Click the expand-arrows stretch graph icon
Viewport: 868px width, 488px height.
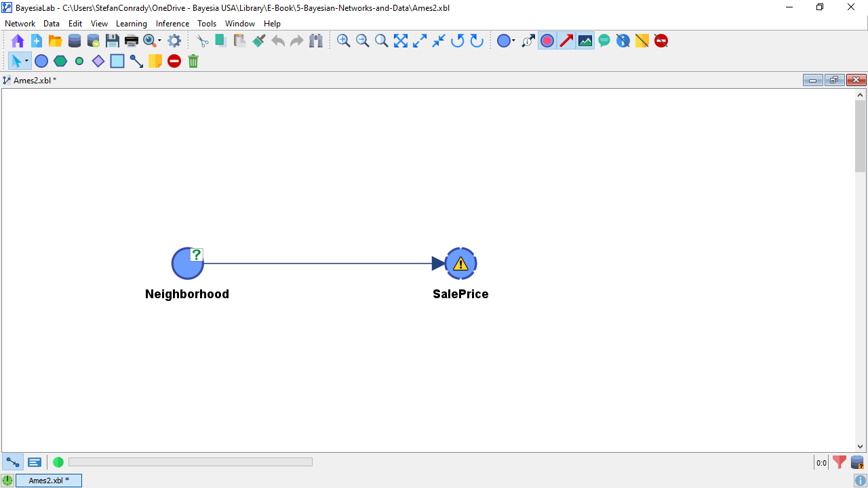pyautogui.click(x=420, y=41)
